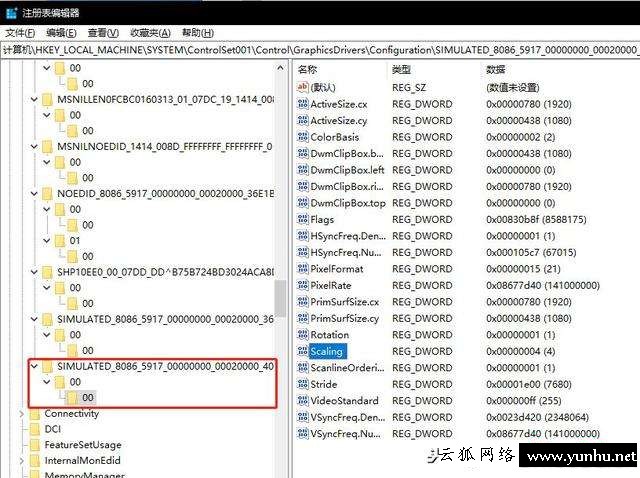The image size is (640, 478).
Task: Click the Flags value icon
Action: coord(302,220)
